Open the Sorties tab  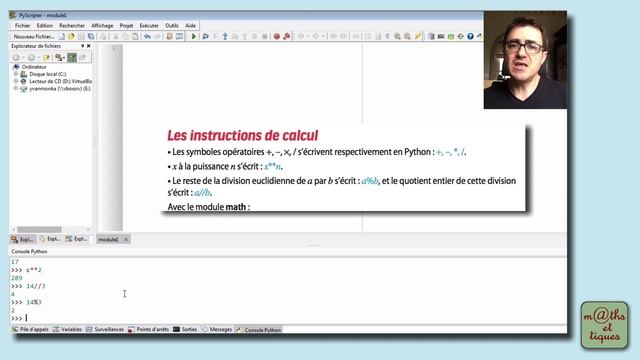pos(185,329)
